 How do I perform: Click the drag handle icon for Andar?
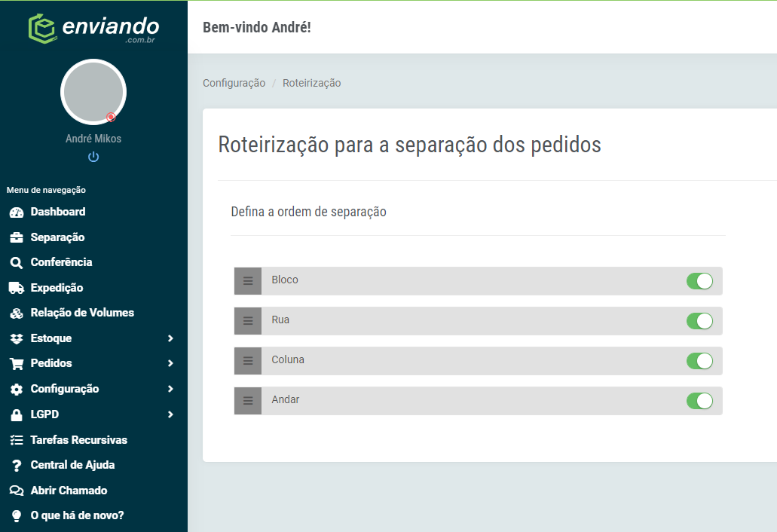click(x=248, y=401)
